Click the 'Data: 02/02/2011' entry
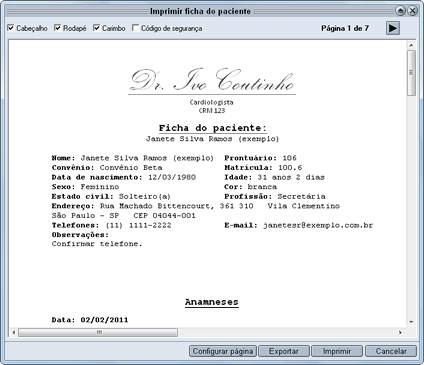This screenshot has height=365, width=424. point(90,320)
